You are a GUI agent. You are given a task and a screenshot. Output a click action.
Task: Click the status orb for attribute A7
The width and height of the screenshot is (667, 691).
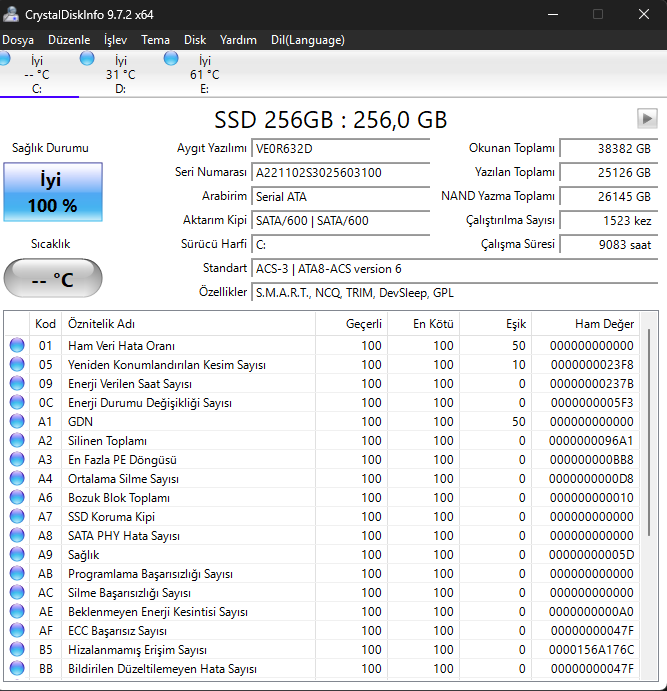pyautogui.click(x=17, y=516)
